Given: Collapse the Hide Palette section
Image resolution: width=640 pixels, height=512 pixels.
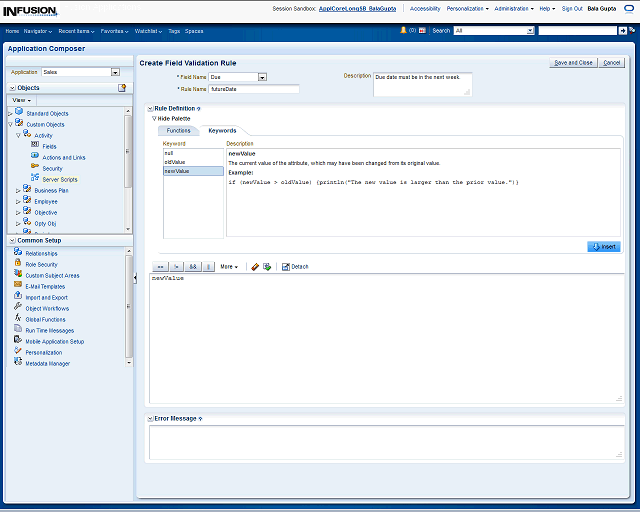Looking at the screenshot, I should click(155, 118).
